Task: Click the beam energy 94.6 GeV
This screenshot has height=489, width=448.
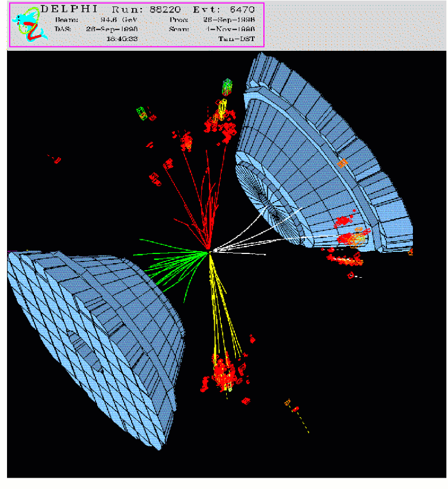Action: point(118,19)
